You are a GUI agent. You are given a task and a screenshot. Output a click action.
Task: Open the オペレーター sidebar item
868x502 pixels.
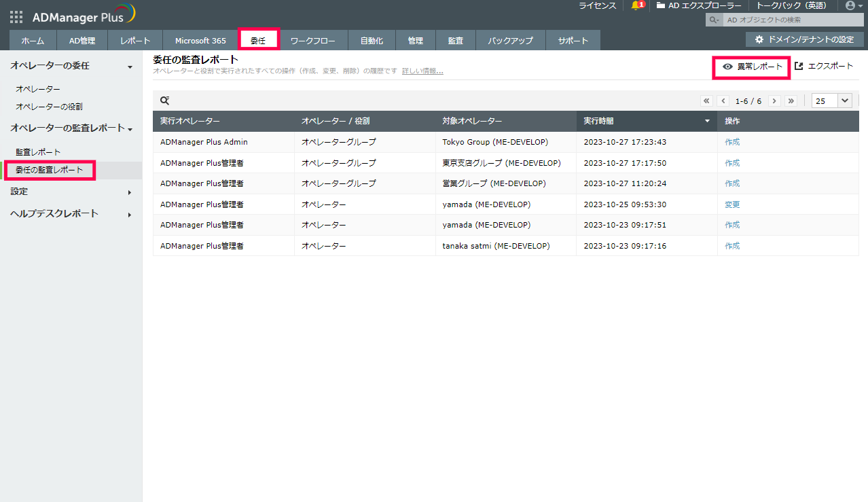tap(38, 89)
